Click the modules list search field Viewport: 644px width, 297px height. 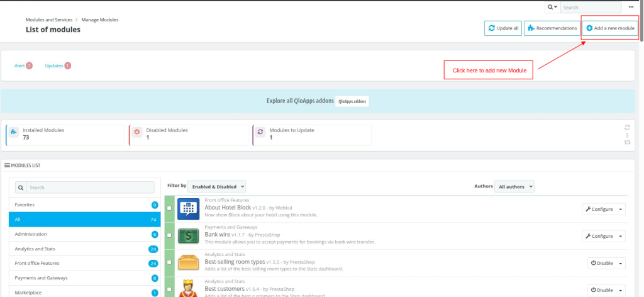click(x=91, y=188)
